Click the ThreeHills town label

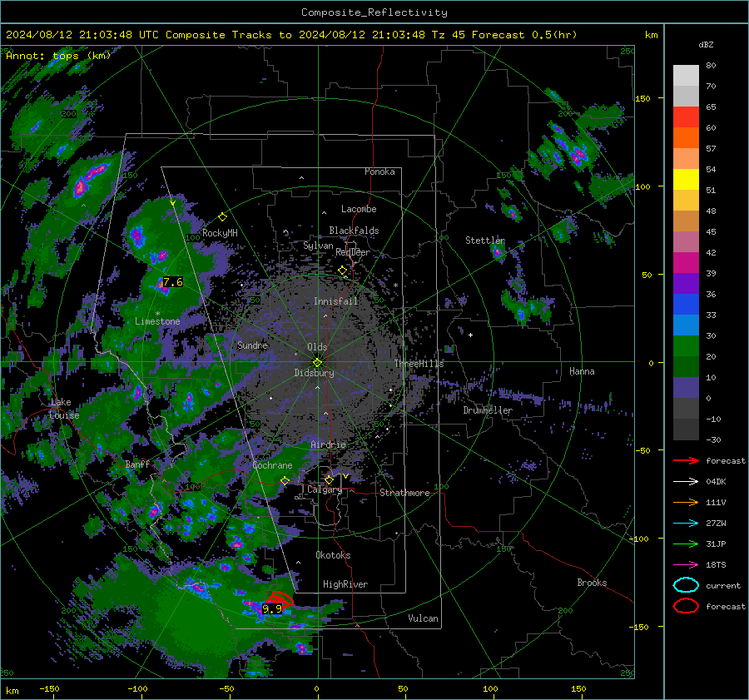[x=419, y=364]
